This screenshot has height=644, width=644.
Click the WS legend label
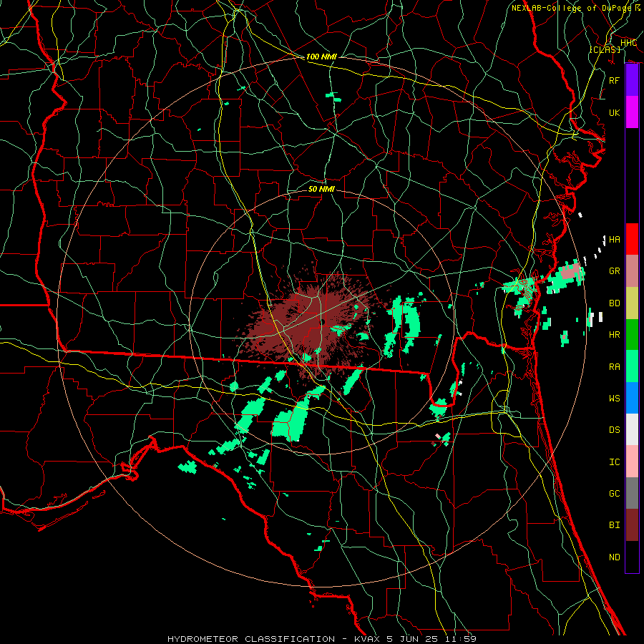coord(614,398)
